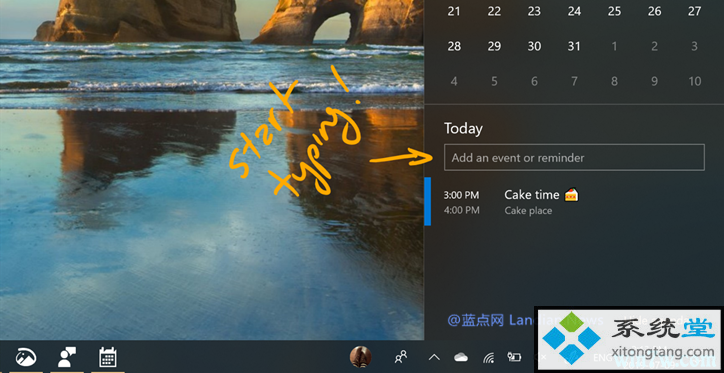Open the Calendar app in taskbar
The height and width of the screenshot is (373, 724).
(x=107, y=357)
